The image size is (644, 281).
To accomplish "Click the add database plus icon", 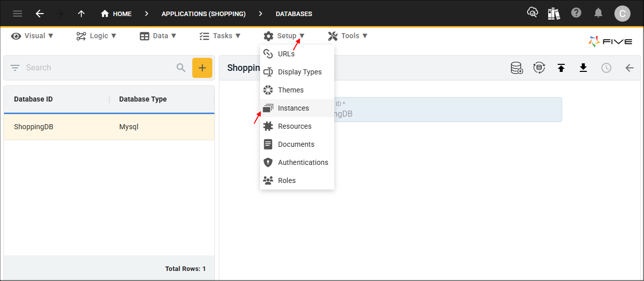I will coord(202,68).
